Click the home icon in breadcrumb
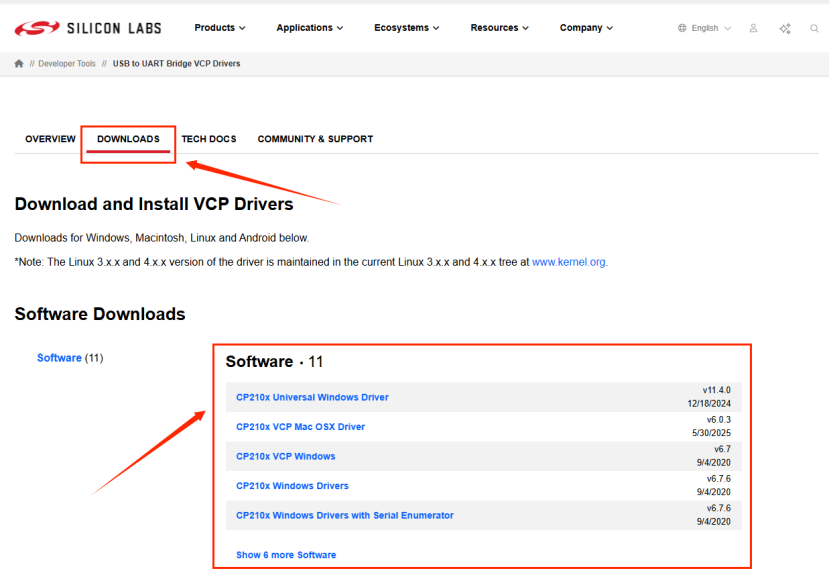Screen dimensions: 830x579 click(19, 64)
